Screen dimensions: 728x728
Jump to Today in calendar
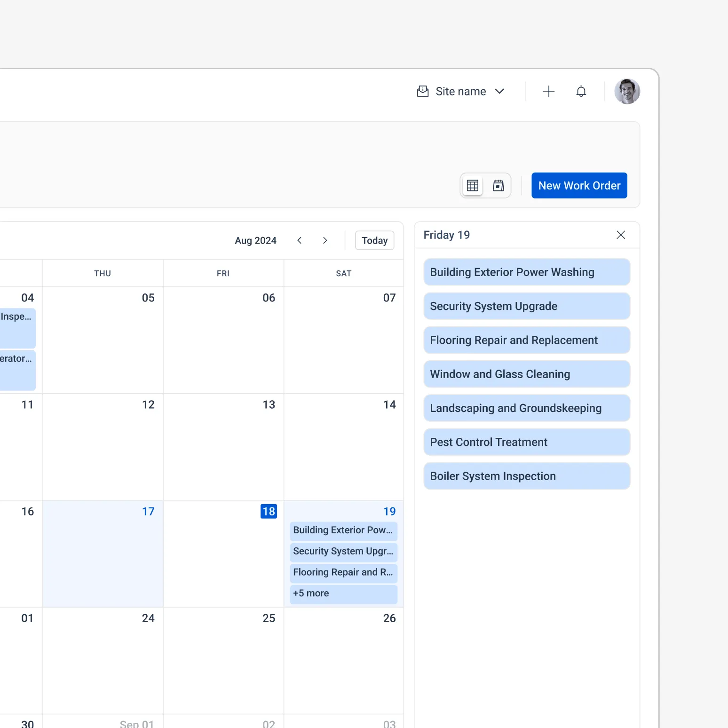374,240
